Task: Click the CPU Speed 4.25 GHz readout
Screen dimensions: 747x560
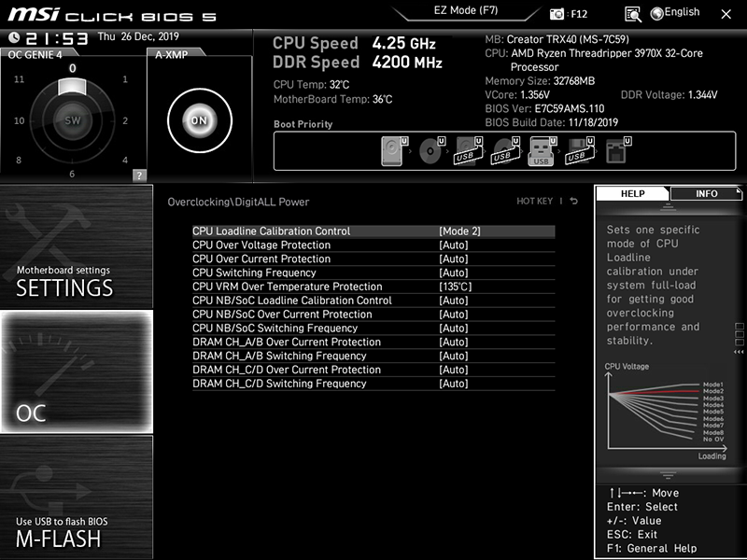Action: 354,43
